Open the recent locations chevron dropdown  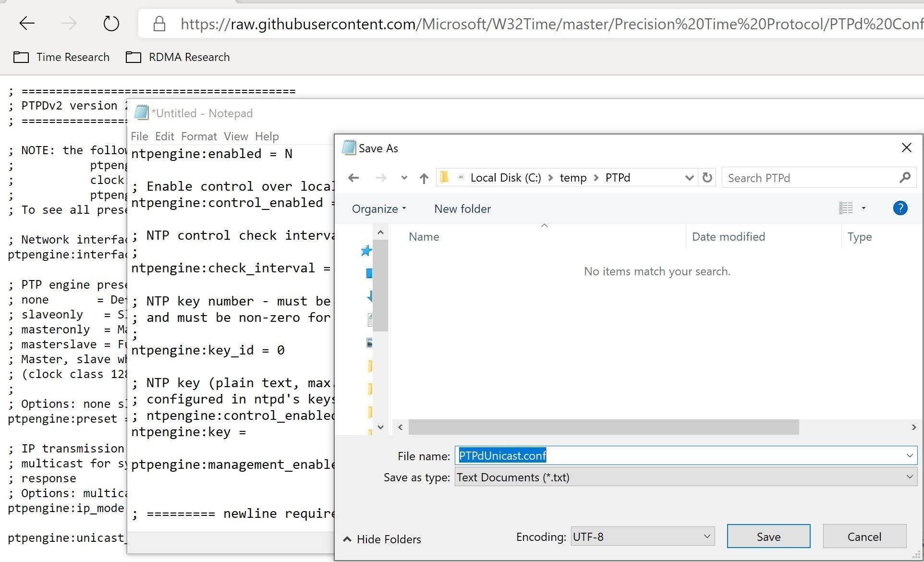tap(404, 178)
